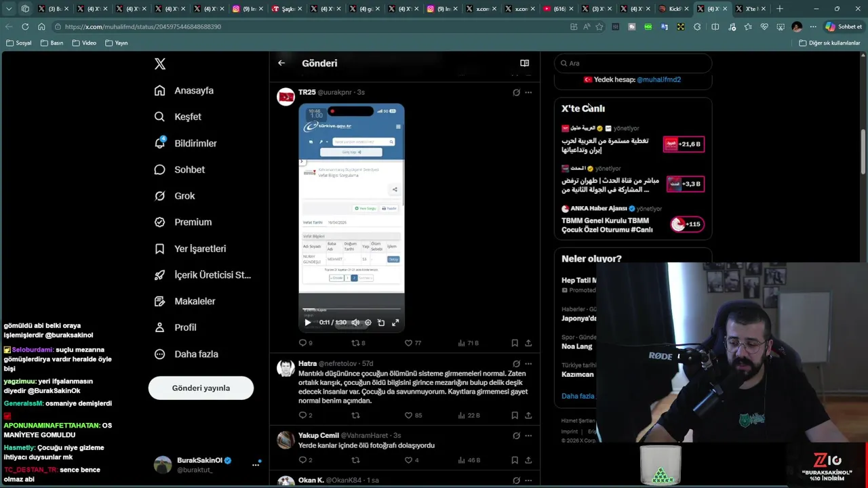The width and height of the screenshot is (868, 488).
Task: Open browser settings and more menu
Action: click(813, 26)
